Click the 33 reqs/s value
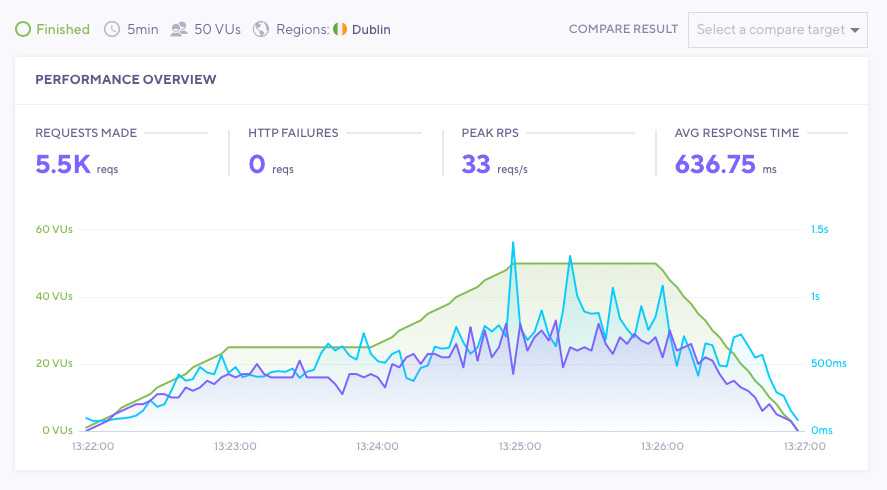 [494, 165]
